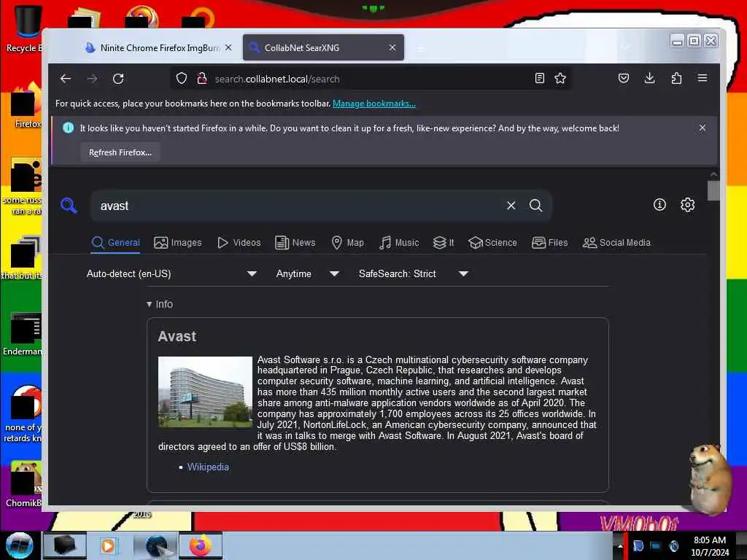The image size is (747, 560).
Task: Switch to Map search category
Action: coord(347,243)
